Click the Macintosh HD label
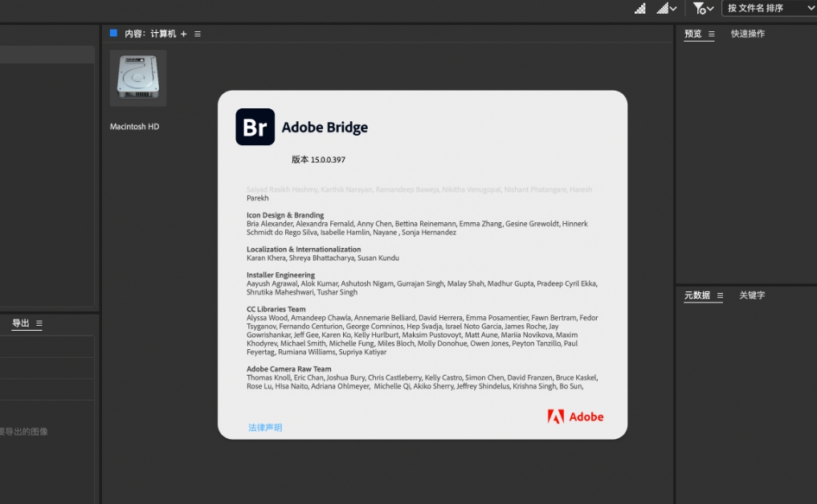The width and height of the screenshot is (817, 504). click(134, 127)
